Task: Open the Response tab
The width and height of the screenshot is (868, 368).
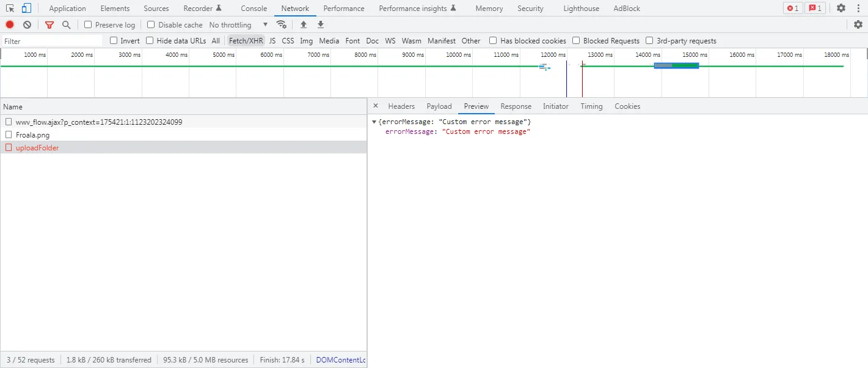Action: tap(516, 106)
